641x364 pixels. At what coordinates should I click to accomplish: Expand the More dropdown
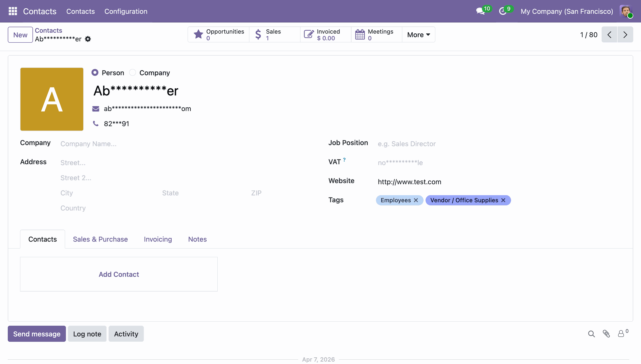[419, 35]
